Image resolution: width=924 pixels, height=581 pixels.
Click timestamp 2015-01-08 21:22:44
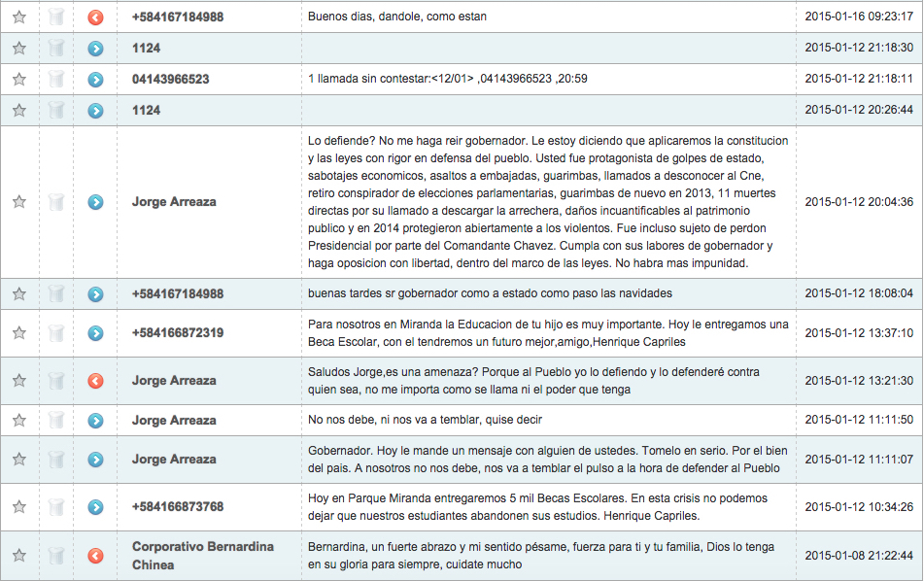(x=859, y=555)
